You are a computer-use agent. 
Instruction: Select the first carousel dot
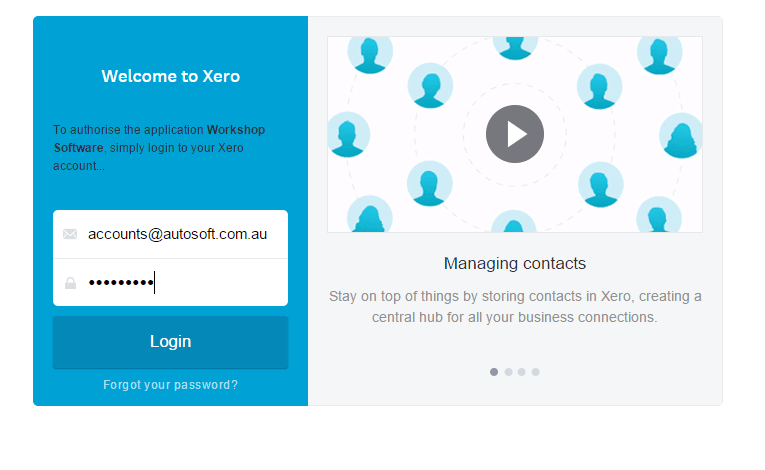(x=494, y=372)
